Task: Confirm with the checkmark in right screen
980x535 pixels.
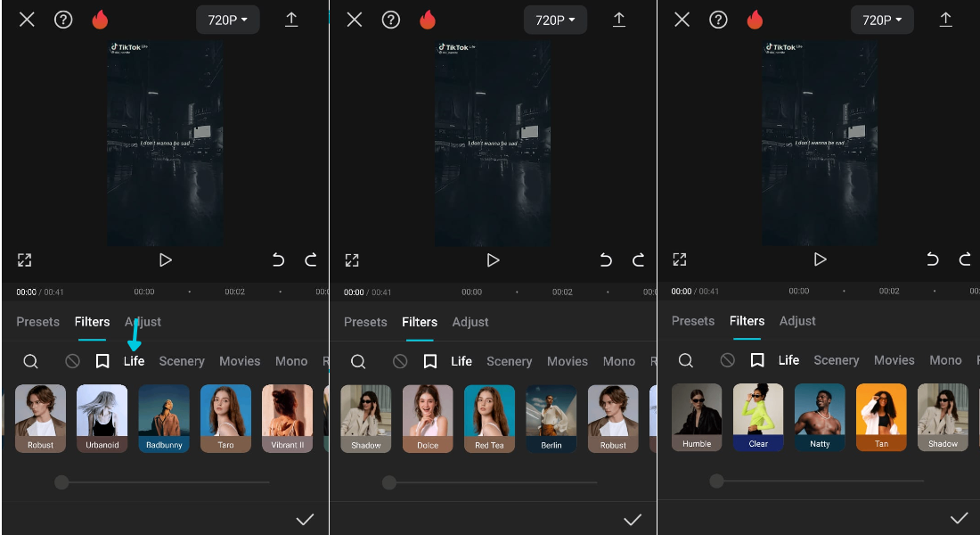Action: tap(960, 518)
